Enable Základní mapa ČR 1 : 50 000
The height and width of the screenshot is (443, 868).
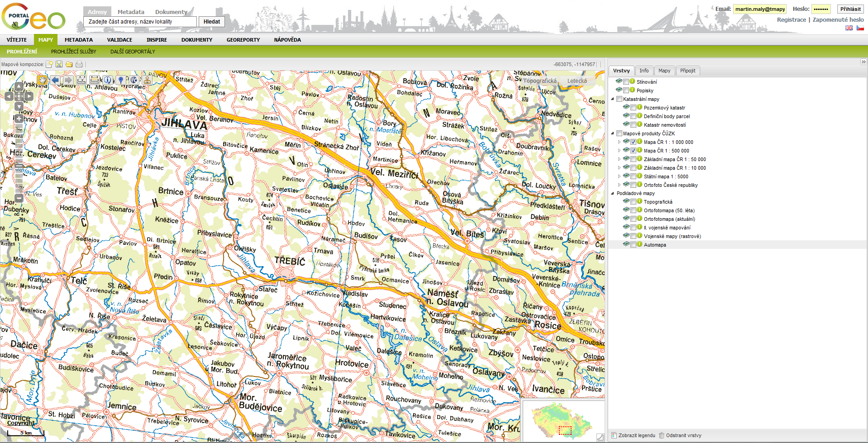(x=633, y=159)
